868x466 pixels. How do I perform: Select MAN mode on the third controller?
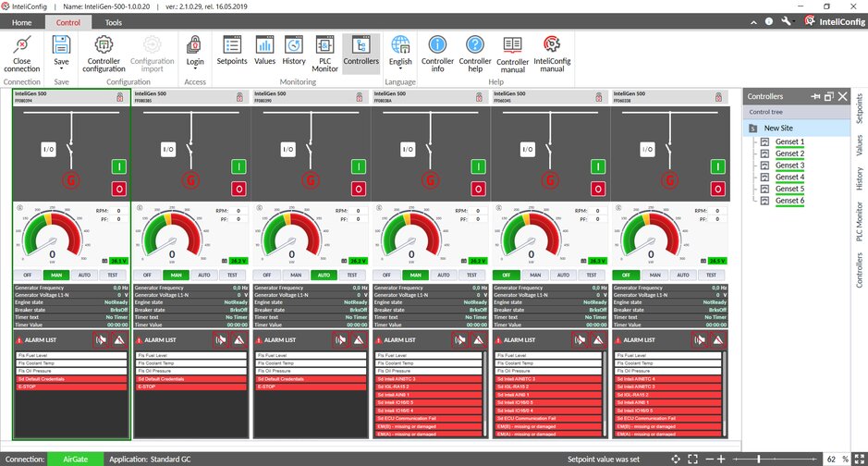[296, 275]
